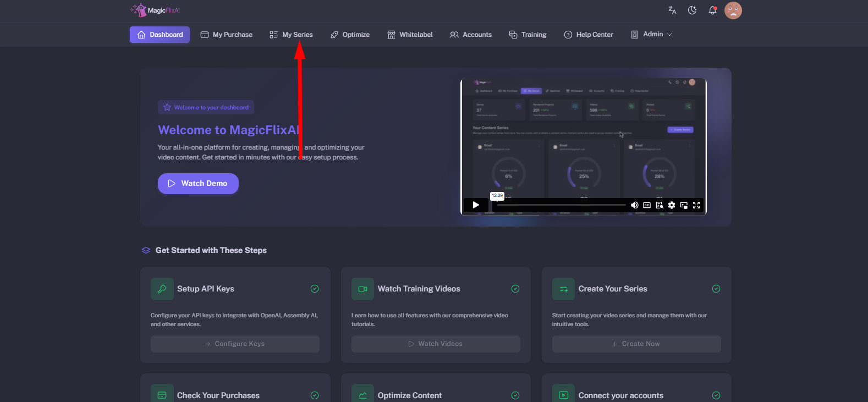
Task: Click the language translation icon
Action: pyautogui.click(x=672, y=10)
